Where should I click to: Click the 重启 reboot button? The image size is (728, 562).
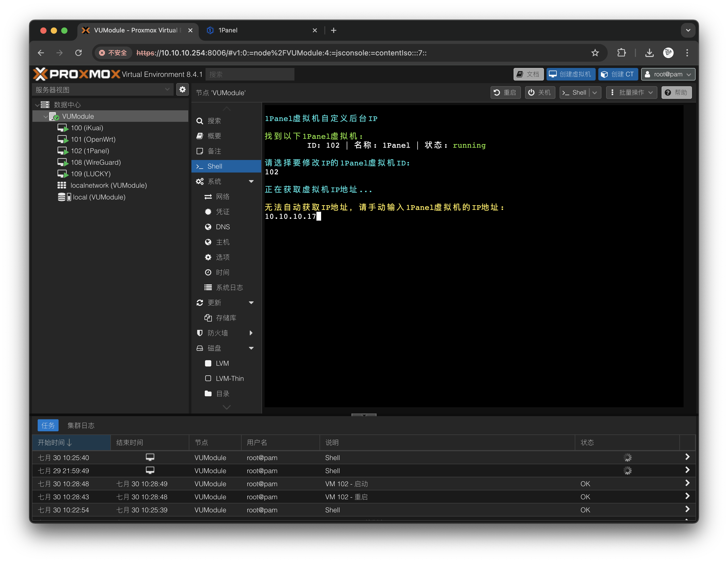pos(505,93)
